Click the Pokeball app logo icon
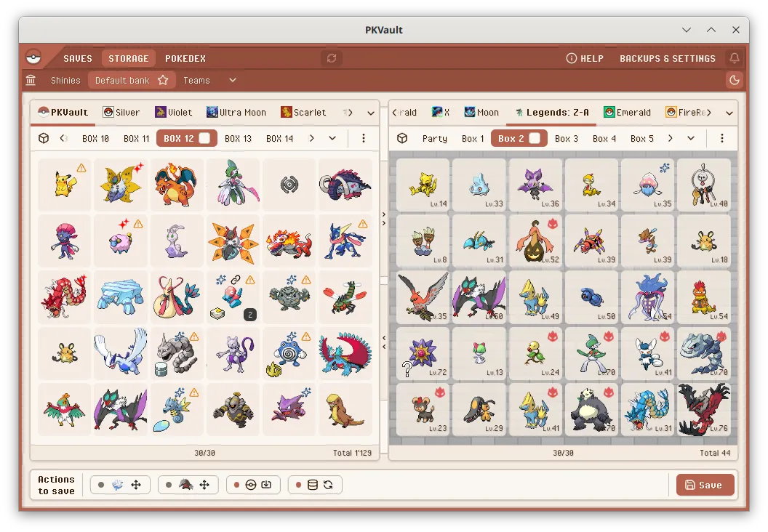 click(33, 57)
